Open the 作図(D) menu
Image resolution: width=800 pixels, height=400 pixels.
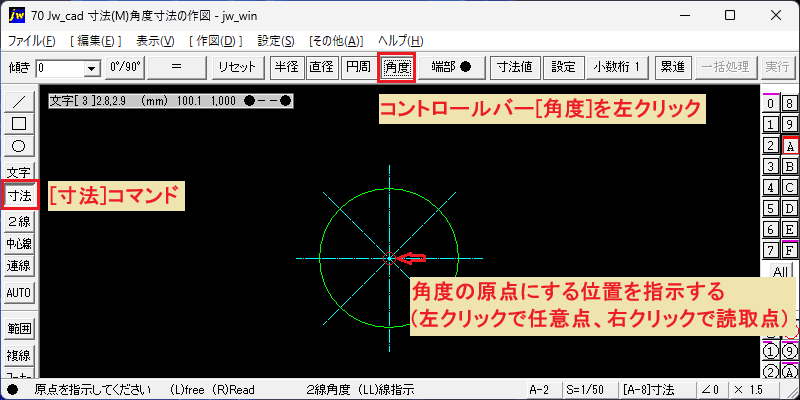pyautogui.click(x=215, y=41)
